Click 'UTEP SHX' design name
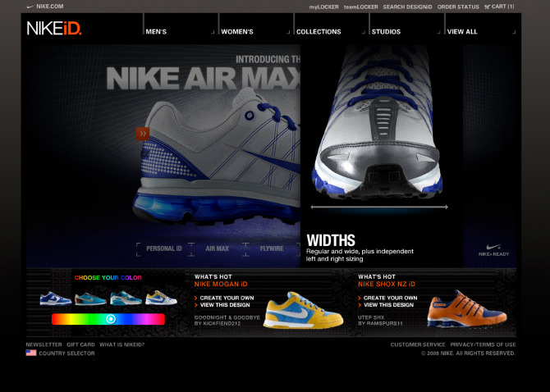The height and width of the screenshot is (392, 550). tap(371, 317)
